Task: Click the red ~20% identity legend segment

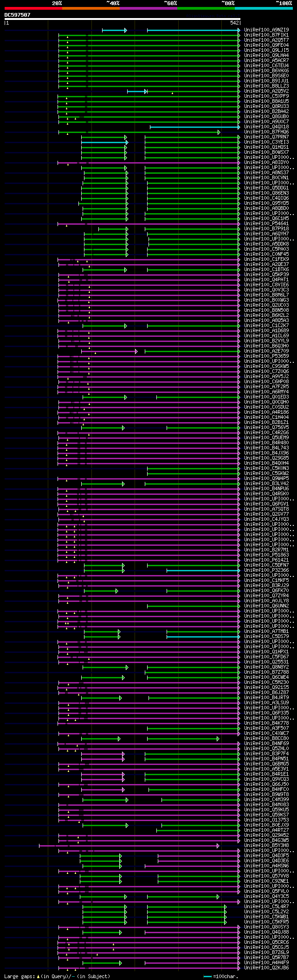Action: click(x=33, y=8)
